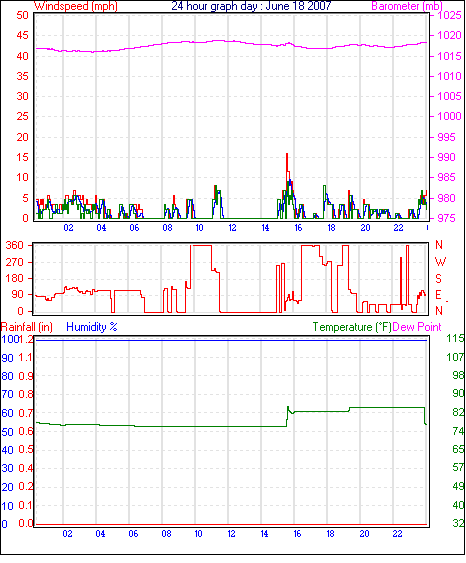Click the blue '30' on the humidity axis
Viewport: 466px width, 563px height.
[x=7, y=469]
